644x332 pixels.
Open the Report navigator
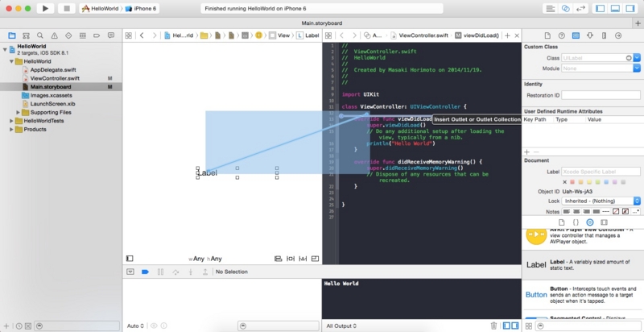[x=111, y=35]
